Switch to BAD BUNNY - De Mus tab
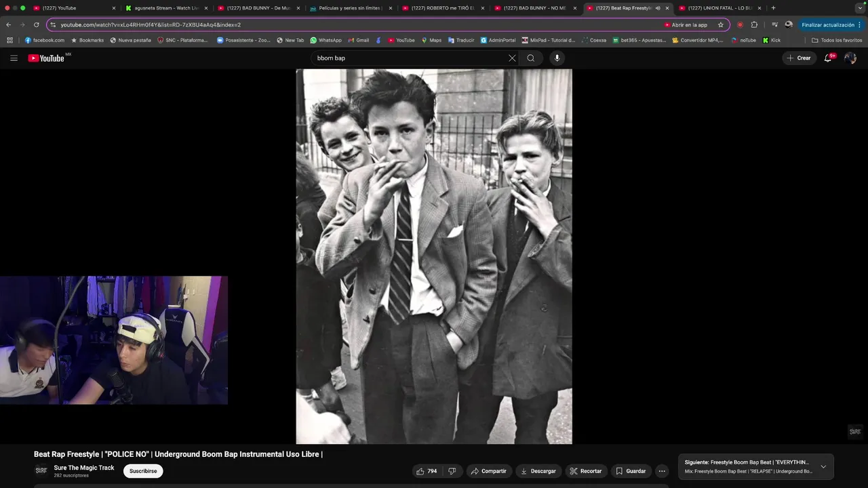 tap(258, 8)
